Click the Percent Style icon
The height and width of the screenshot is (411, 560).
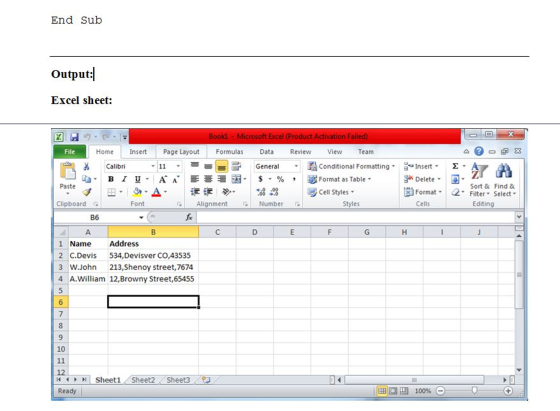(x=280, y=179)
